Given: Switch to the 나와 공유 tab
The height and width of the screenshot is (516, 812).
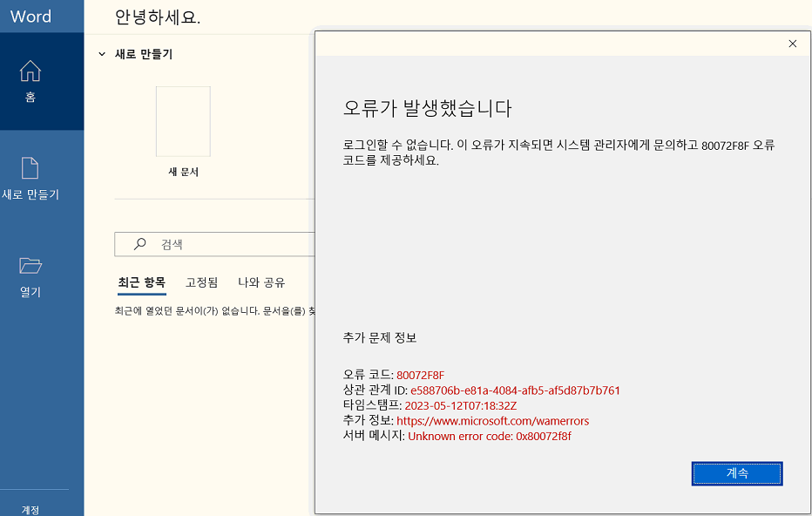Looking at the screenshot, I should pos(261,282).
